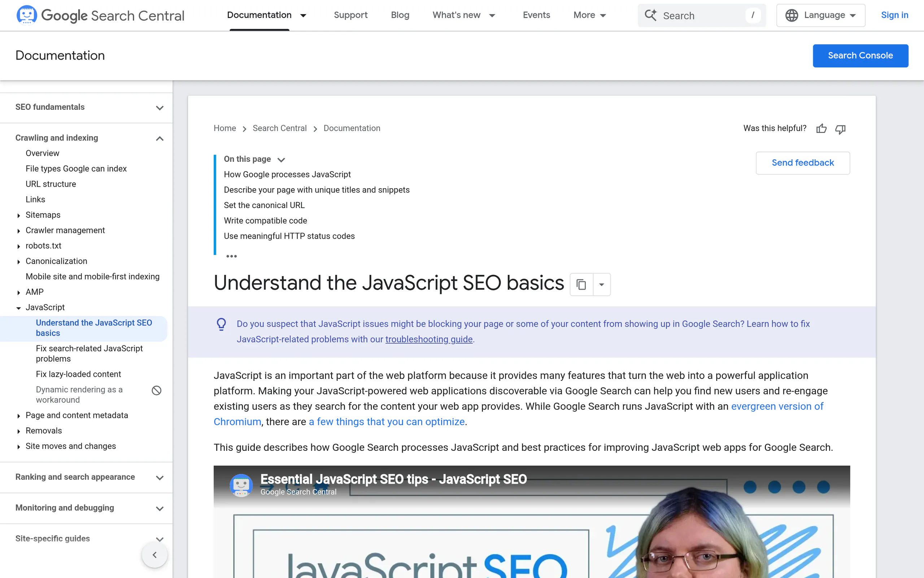The height and width of the screenshot is (578, 924).
Task: Open Overview in sidebar
Action: 42,153
